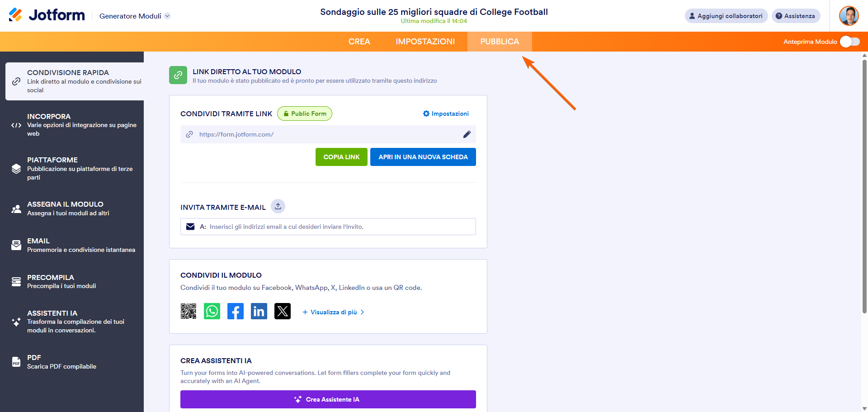This screenshot has height=412, width=868.
Task: Edit the form link with pencil icon
Action: (467, 134)
